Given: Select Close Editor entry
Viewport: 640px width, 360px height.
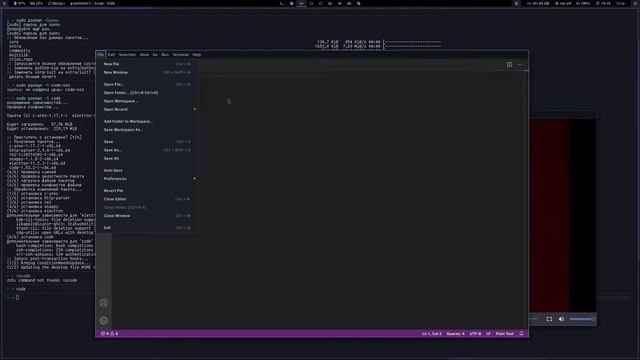Looking at the screenshot, I should pos(147,199).
